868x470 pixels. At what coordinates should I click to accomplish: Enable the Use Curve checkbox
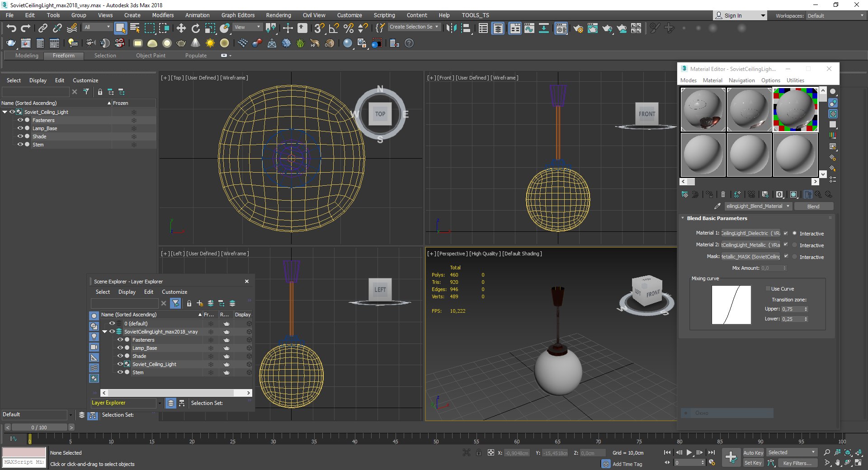(x=768, y=289)
